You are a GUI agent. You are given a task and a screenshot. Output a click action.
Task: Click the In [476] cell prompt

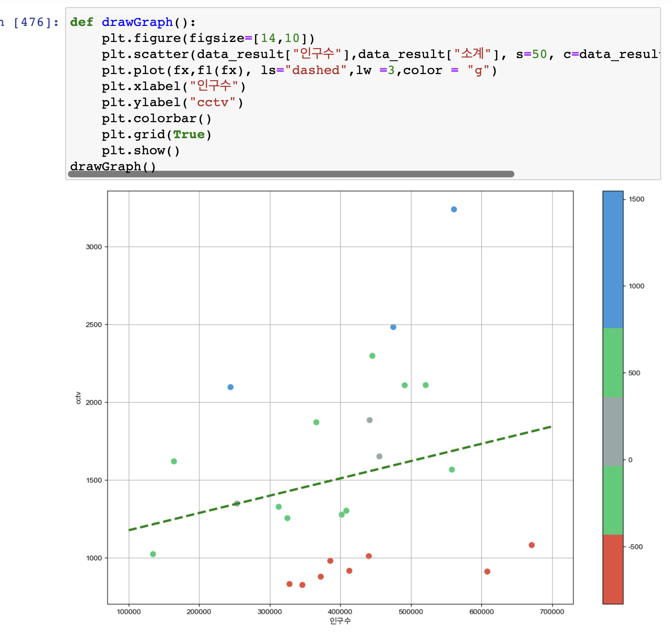[29, 22]
